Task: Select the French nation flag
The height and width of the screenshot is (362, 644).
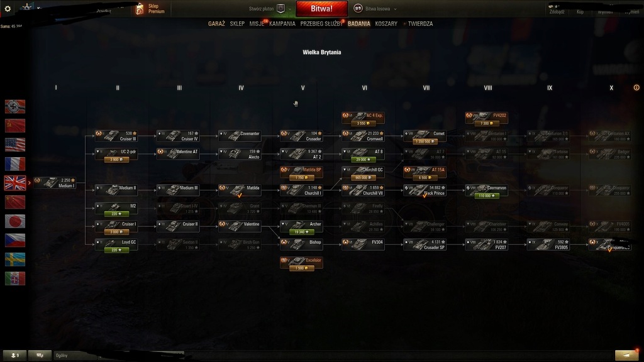Action: pyautogui.click(x=15, y=164)
